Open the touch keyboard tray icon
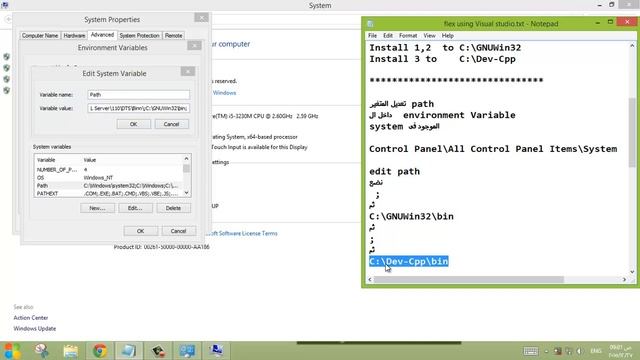The image size is (640, 360). coord(531,351)
